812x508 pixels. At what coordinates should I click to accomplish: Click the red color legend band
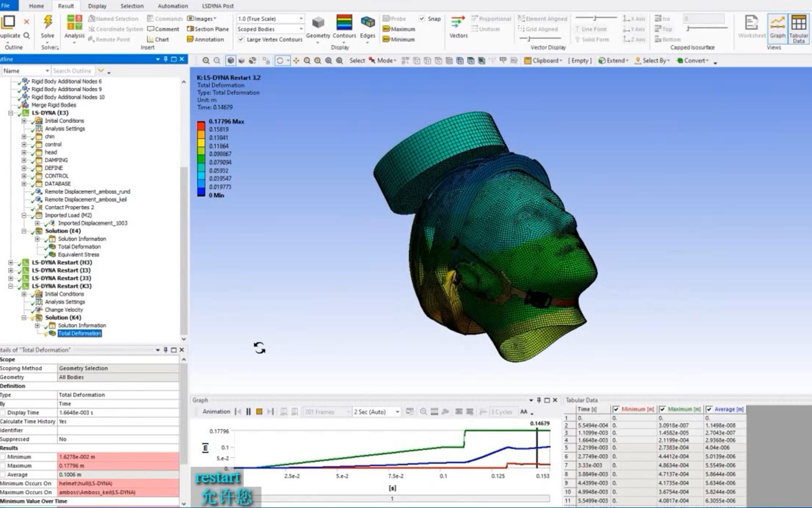pos(201,125)
